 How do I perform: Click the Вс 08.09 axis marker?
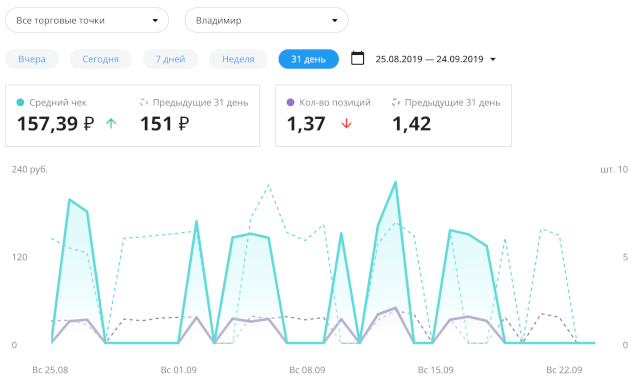[x=307, y=370]
